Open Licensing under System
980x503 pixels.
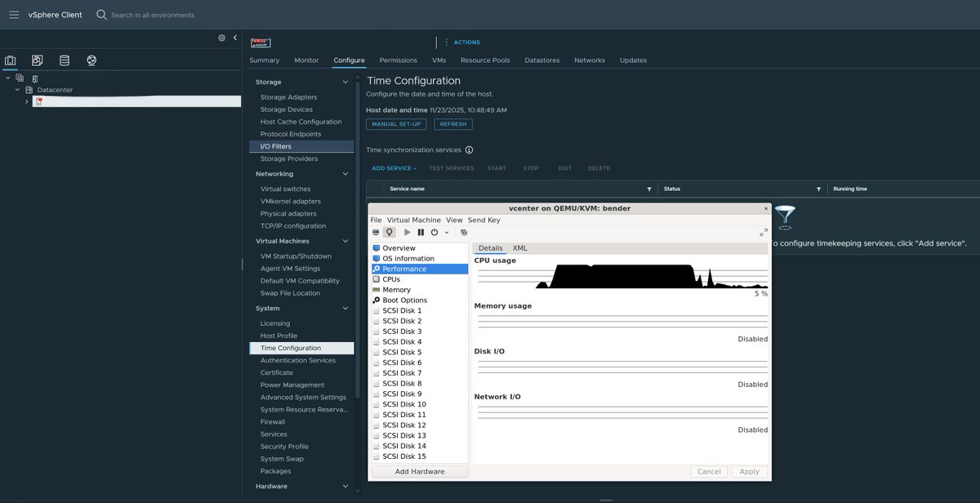tap(275, 323)
